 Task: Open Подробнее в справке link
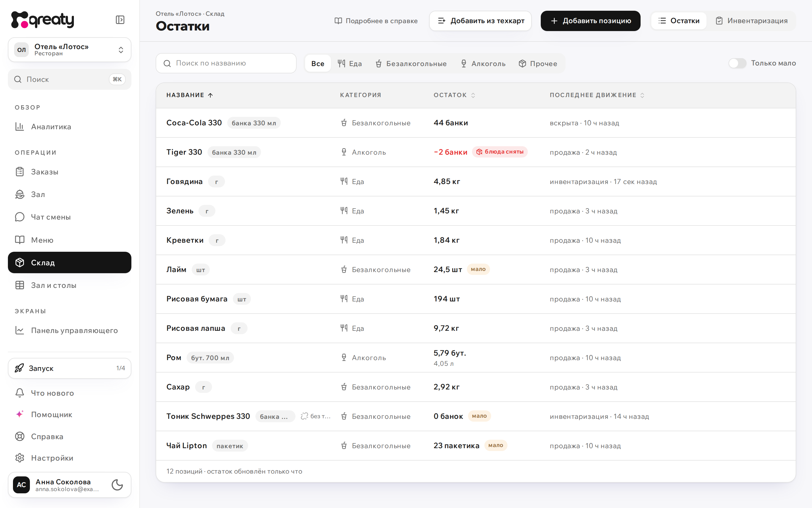[376, 21]
